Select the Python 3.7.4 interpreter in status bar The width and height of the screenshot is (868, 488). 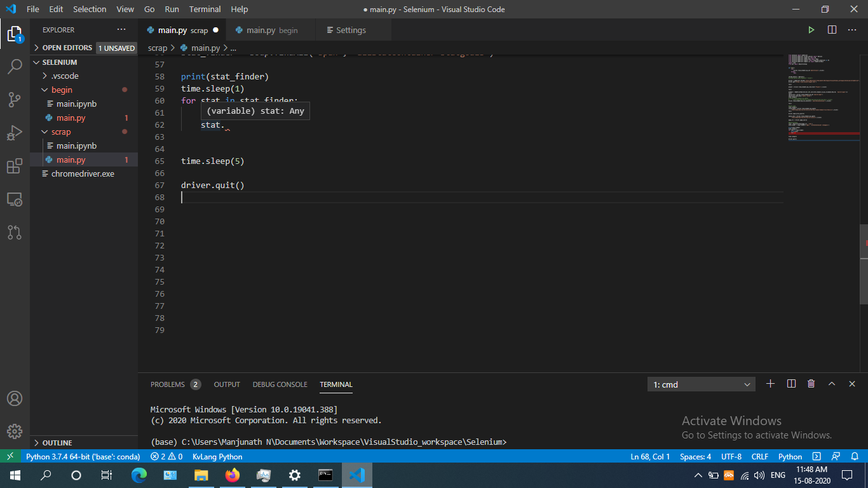coord(83,456)
